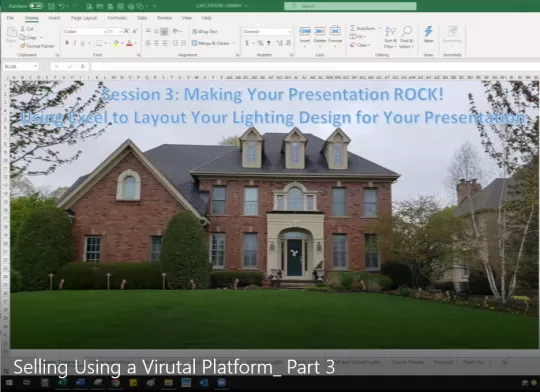The width and height of the screenshot is (540, 392).
Task: Open the Windows Start menu
Action: [9, 383]
